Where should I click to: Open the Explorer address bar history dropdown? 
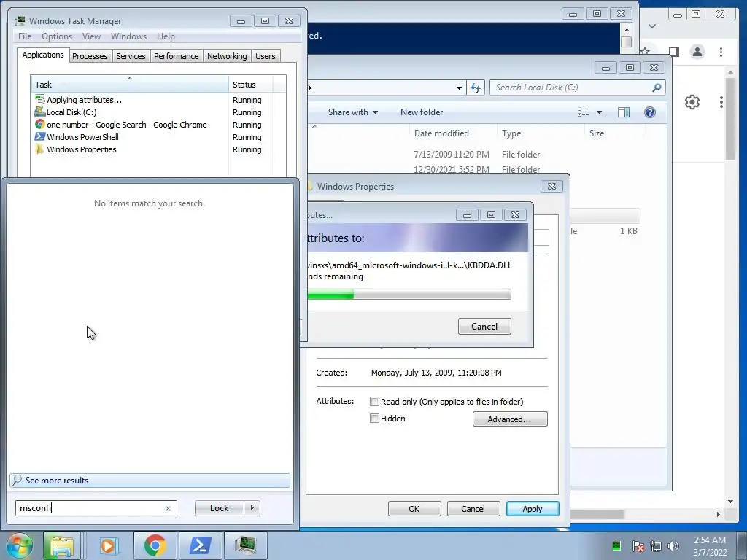459,87
